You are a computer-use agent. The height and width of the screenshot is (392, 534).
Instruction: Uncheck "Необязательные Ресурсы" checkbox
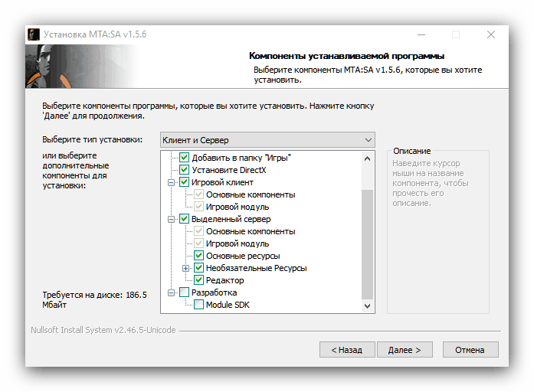pos(199,268)
